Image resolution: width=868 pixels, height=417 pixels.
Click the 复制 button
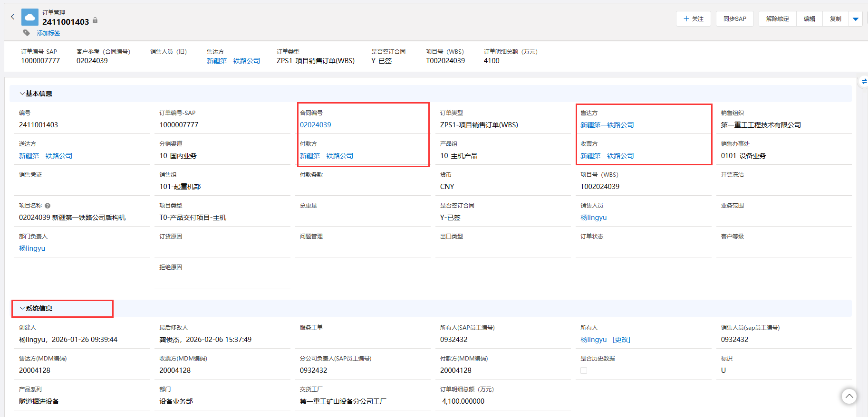pos(835,19)
